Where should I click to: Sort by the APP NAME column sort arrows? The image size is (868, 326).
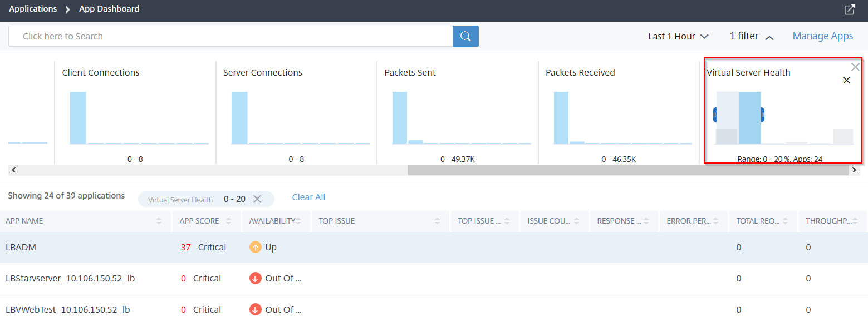click(159, 221)
